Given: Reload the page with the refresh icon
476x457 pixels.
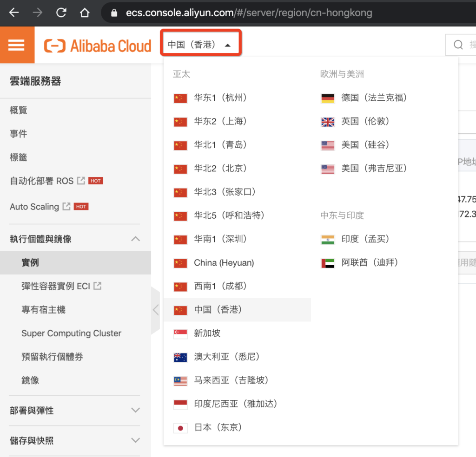Looking at the screenshot, I should [x=61, y=13].
